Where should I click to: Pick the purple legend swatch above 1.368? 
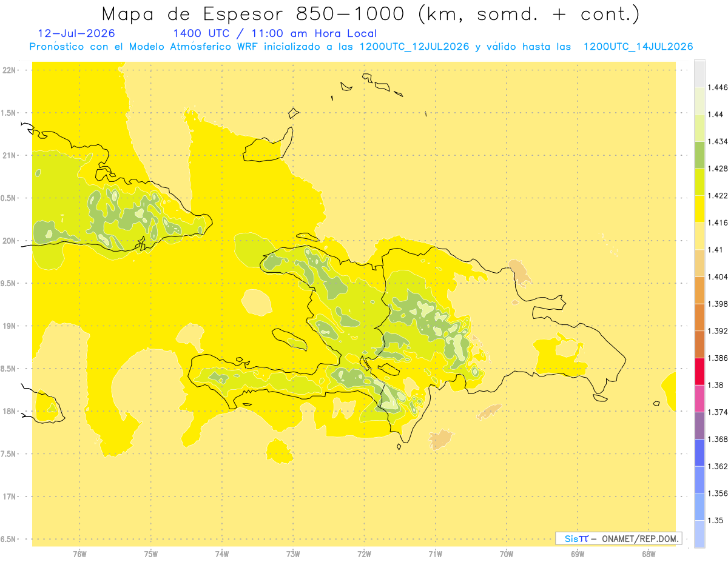click(699, 425)
